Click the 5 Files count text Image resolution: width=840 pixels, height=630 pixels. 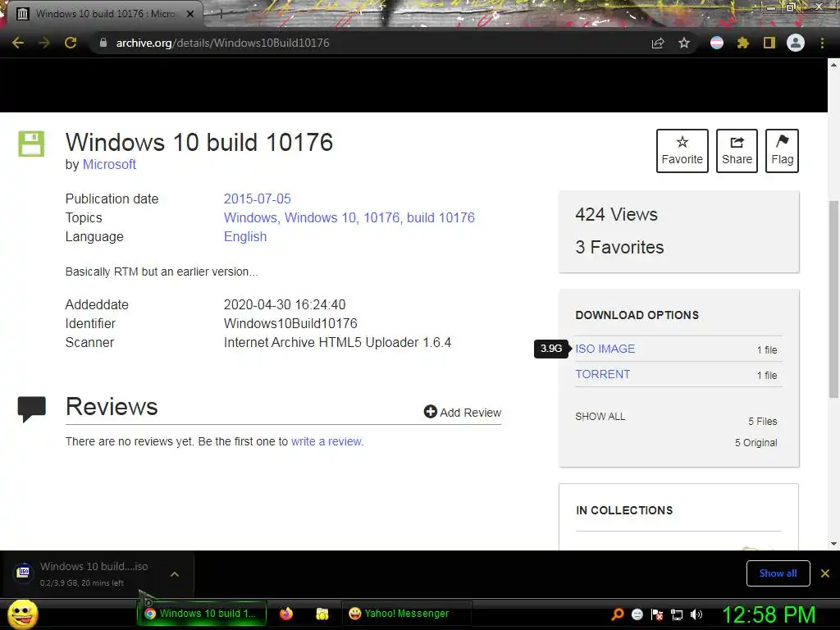tap(762, 422)
